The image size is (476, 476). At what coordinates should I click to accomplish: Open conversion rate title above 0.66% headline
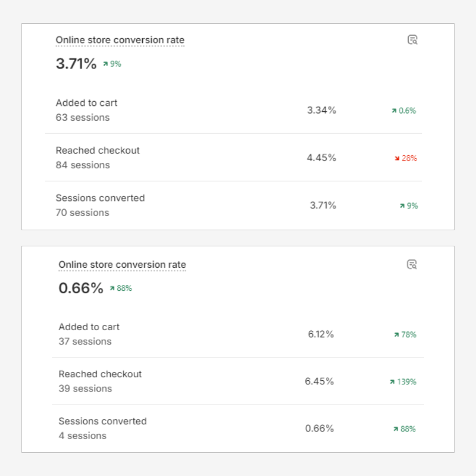[x=122, y=265]
